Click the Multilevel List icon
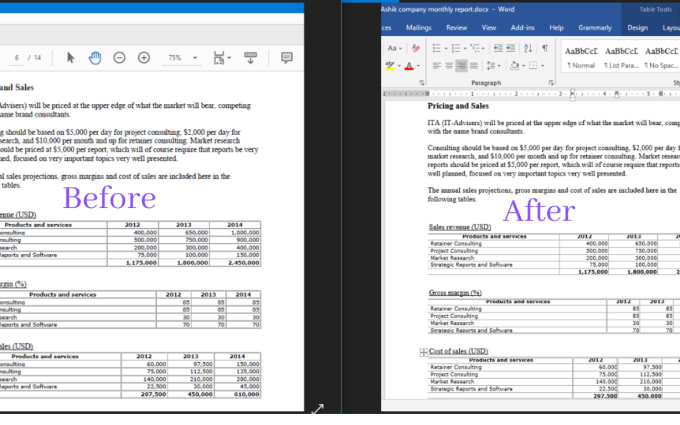Viewport: 680px width, 425px height. pos(475,48)
